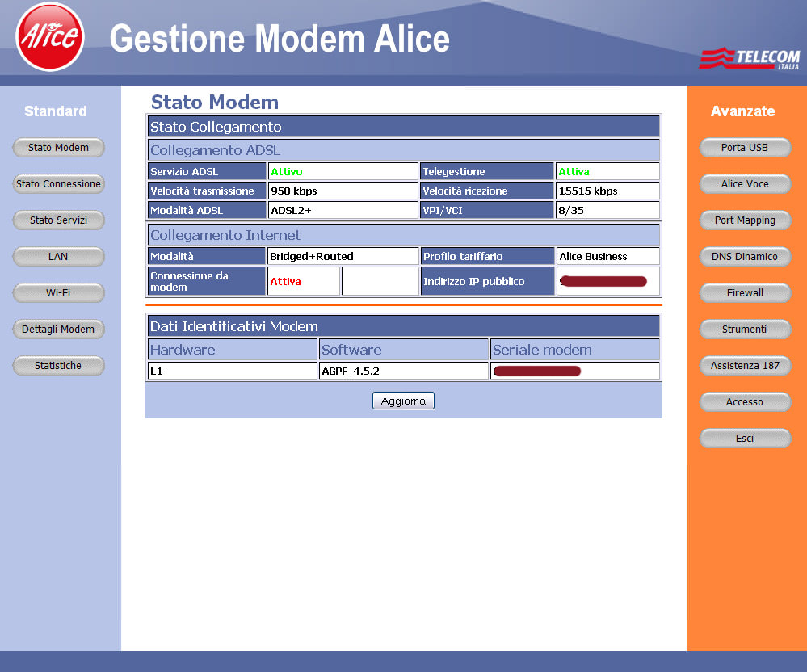The image size is (807, 672).
Task: Open Porta USB advanced settings
Action: pos(745,148)
